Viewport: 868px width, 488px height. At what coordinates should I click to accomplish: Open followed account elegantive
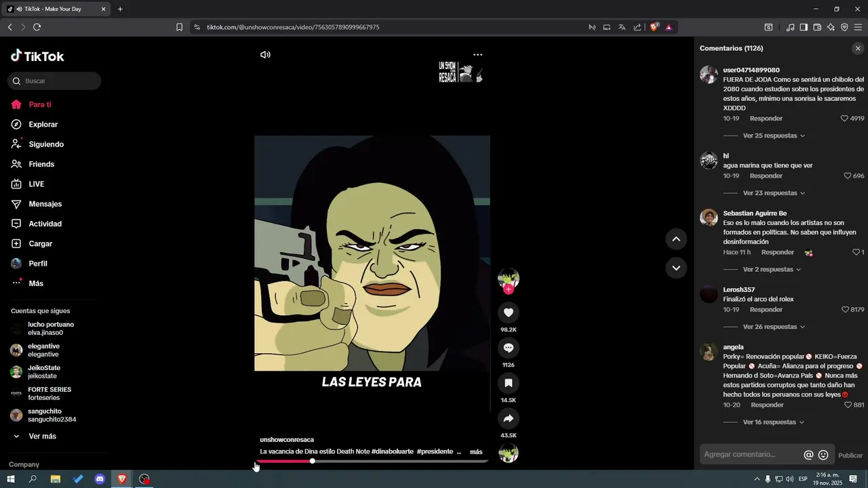(x=44, y=350)
